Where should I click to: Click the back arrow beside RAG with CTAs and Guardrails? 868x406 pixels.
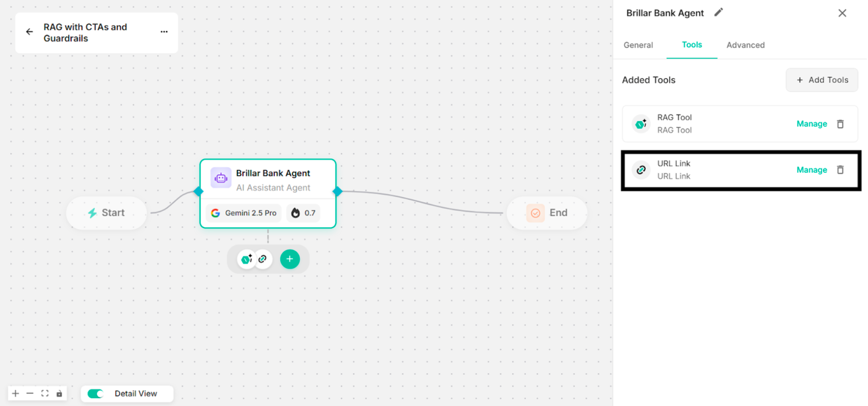tap(29, 31)
